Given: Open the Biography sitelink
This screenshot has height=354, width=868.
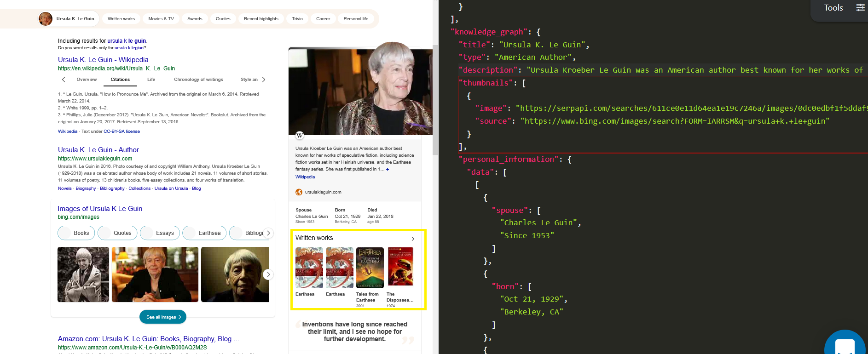Looking at the screenshot, I should (86, 188).
